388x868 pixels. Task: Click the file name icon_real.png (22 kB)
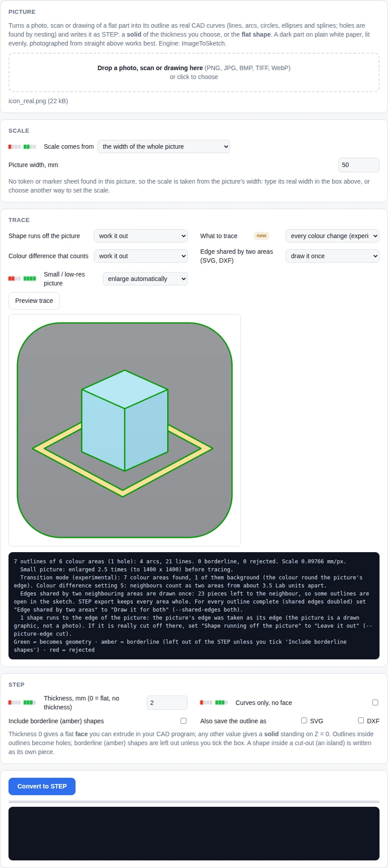coord(38,101)
